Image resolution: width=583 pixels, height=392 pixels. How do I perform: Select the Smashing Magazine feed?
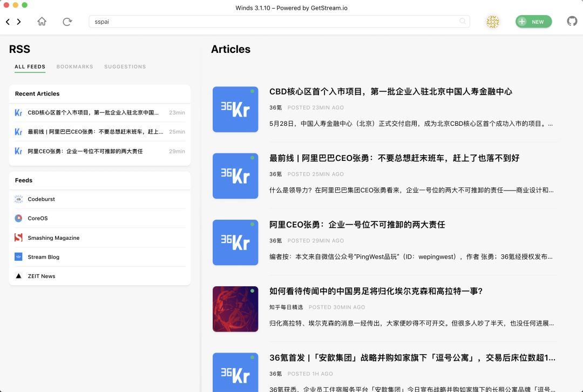pos(100,238)
